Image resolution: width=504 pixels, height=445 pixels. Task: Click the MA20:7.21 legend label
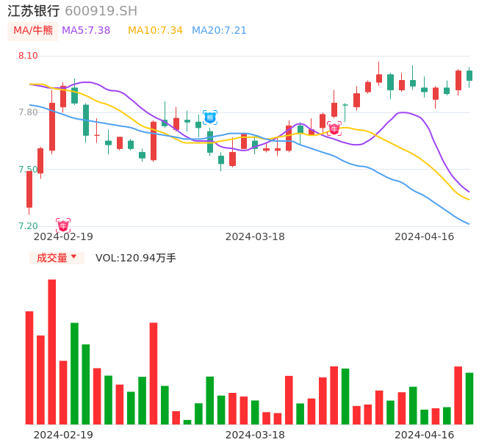click(x=219, y=31)
